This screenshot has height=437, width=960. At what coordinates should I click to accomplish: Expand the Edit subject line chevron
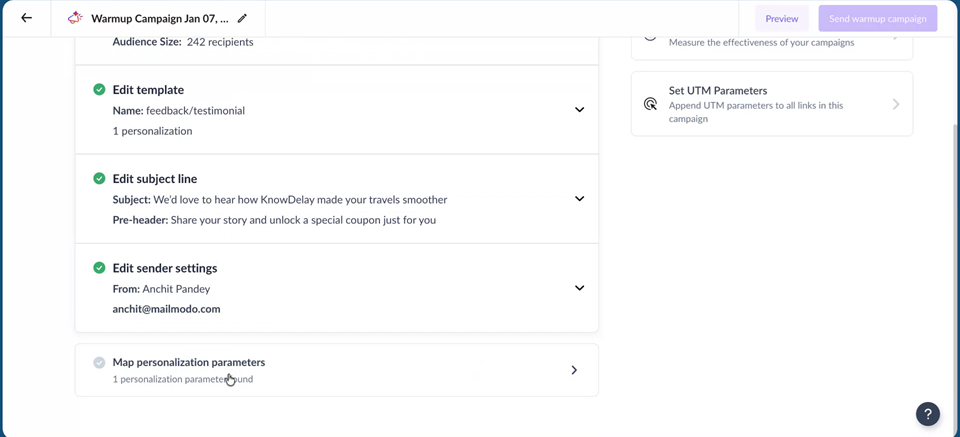579,199
